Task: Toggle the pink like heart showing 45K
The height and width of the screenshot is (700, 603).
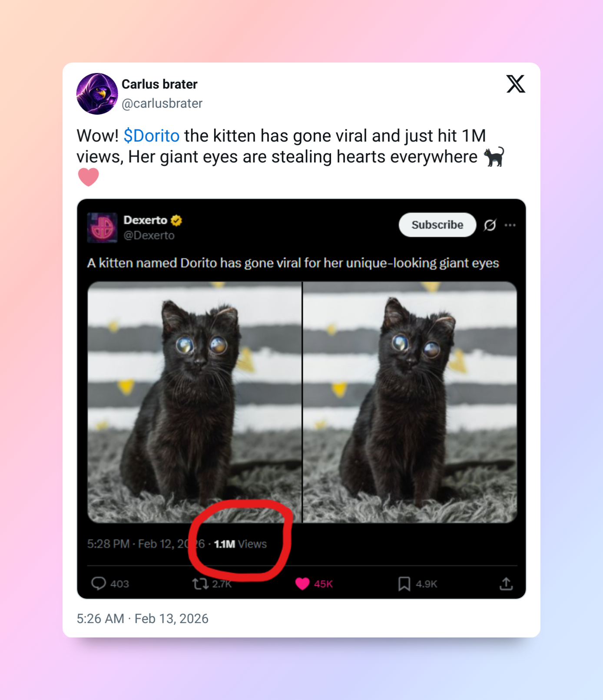Action: pyautogui.click(x=302, y=584)
